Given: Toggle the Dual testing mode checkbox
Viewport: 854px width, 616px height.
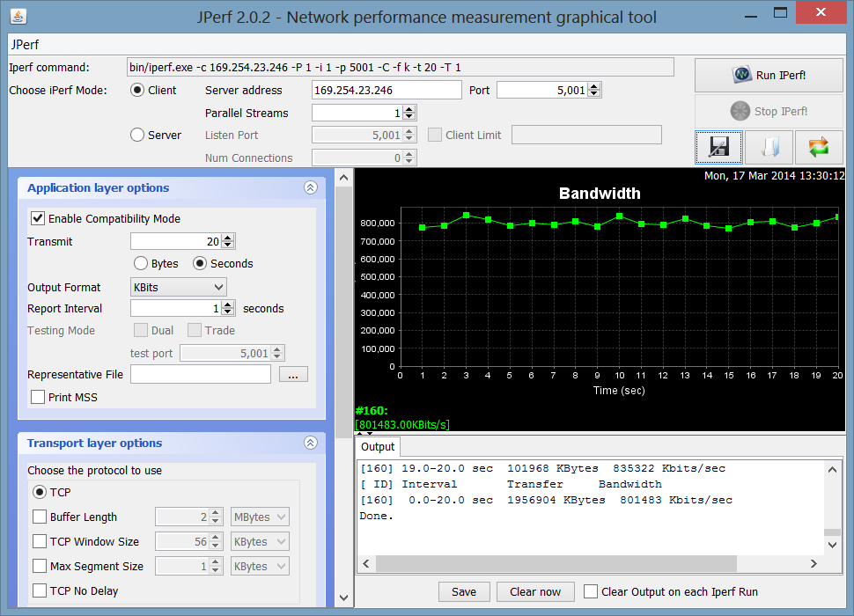Looking at the screenshot, I should [x=141, y=330].
